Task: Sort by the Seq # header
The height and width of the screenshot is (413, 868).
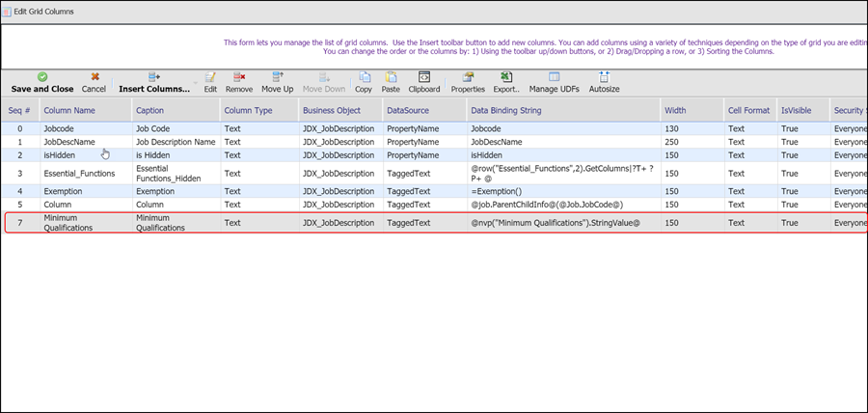Action: [19, 111]
